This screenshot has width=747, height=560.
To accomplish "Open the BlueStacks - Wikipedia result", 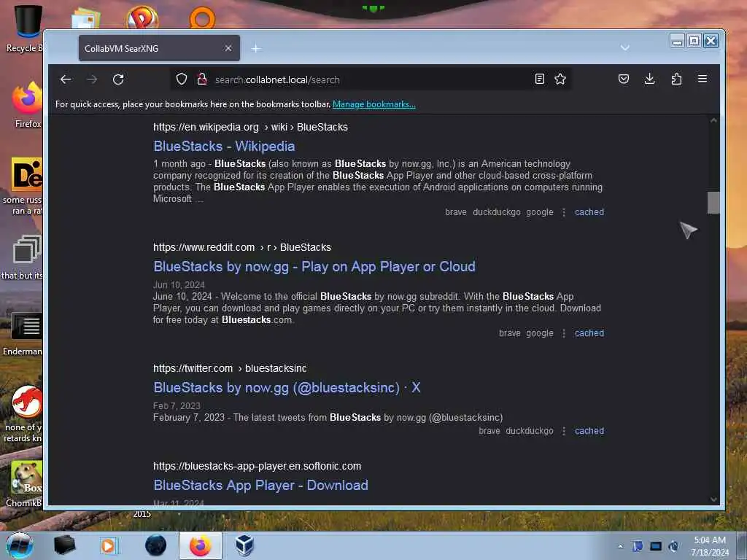I will pyautogui.click(x=224, y=146).
